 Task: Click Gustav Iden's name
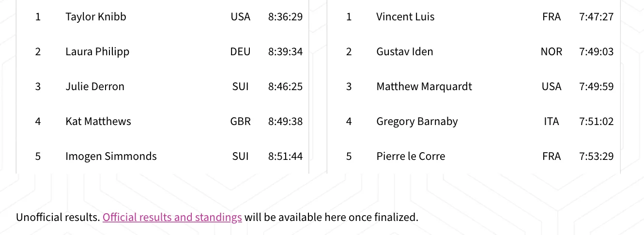405,51
